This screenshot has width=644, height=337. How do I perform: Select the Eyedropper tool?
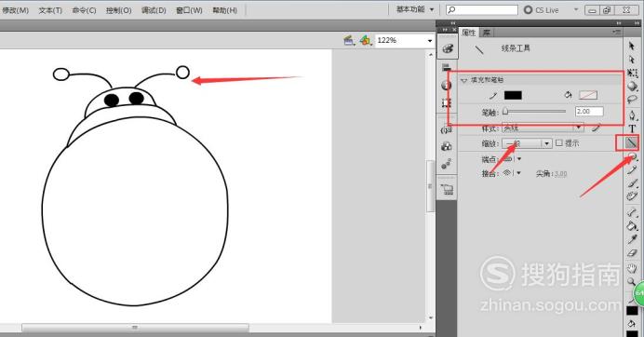point(632,239)
